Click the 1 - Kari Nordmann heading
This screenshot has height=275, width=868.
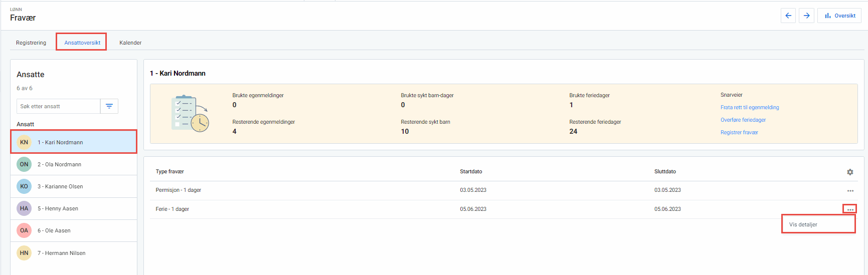(x=178, y=73)
